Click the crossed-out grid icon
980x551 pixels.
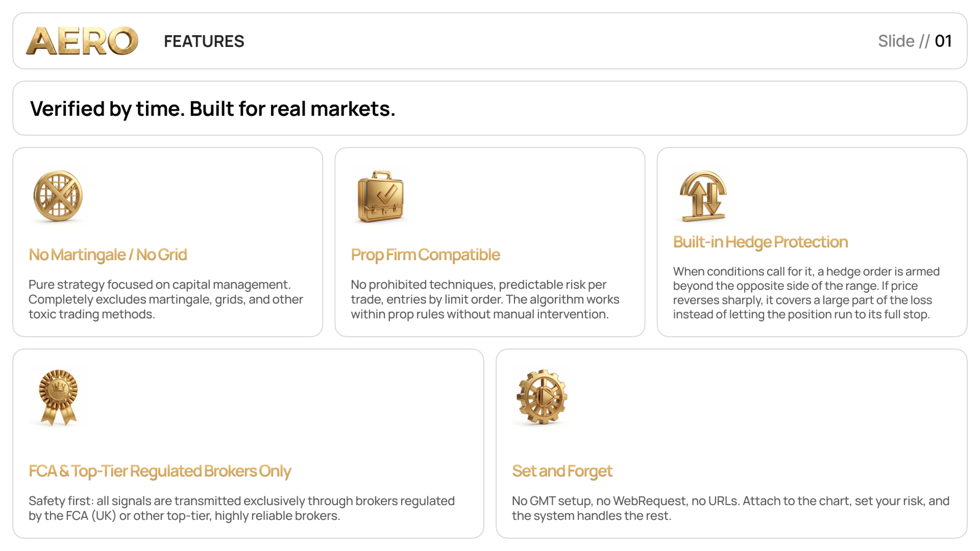click(x=58, y=196)
